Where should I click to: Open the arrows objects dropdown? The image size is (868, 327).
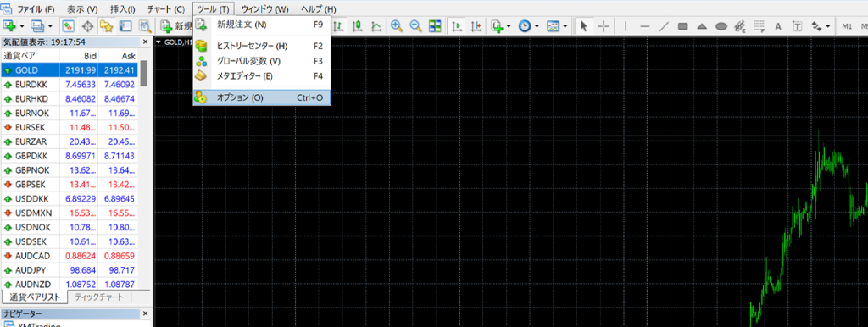[x=829, y=26]
